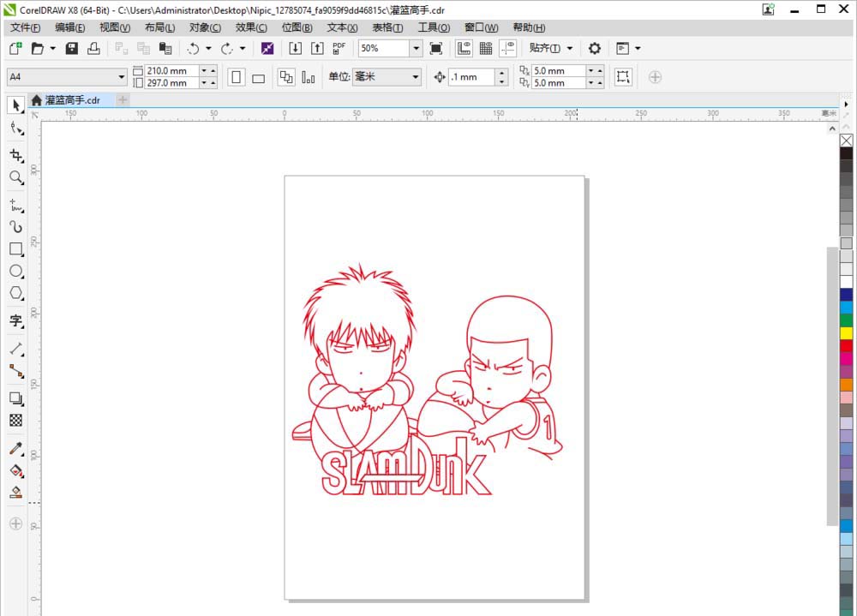
Task: Click the property bar quick customize plus
Action: (655, 77)
